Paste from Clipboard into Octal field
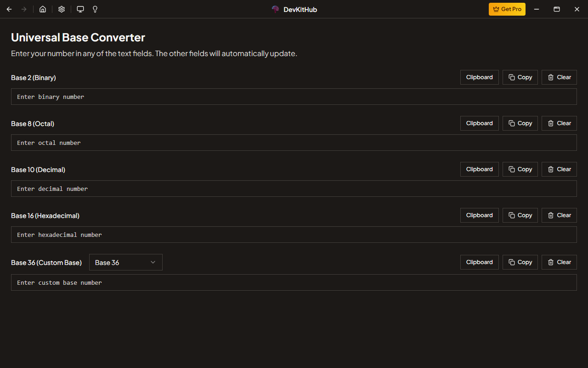Image resolution: width=588 pixels, height=368 pixels. pos(480,123)
